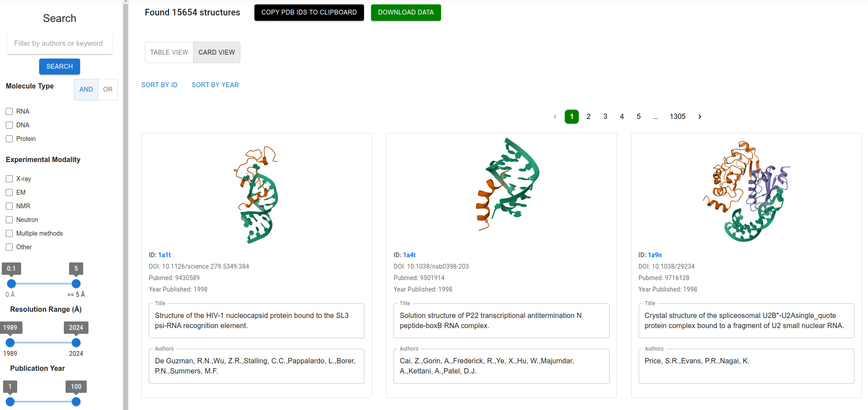The image size is (868, 410).
Task: Check the Protein molecule type
Action: [x=9, y=139]
